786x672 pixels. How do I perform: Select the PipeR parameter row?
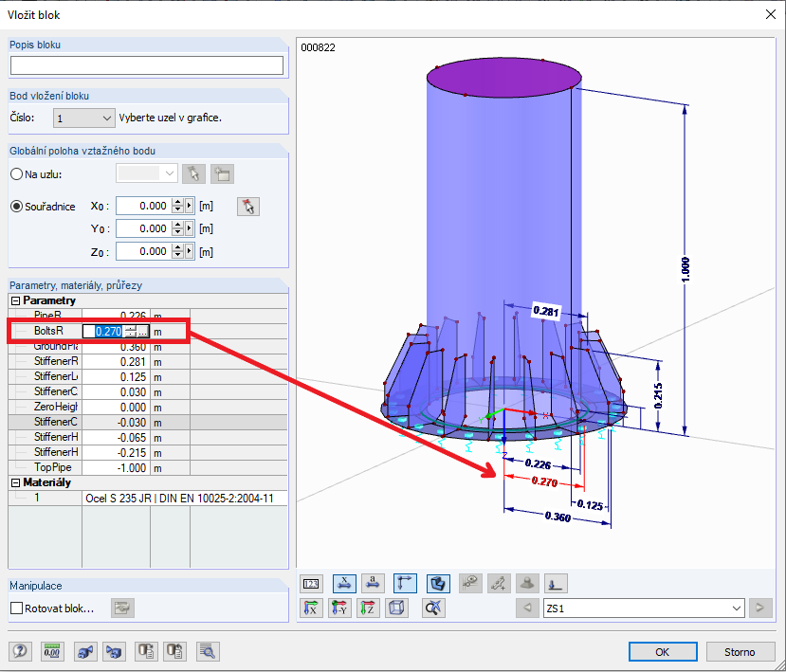pyautogui.click(x=148, y=316)
